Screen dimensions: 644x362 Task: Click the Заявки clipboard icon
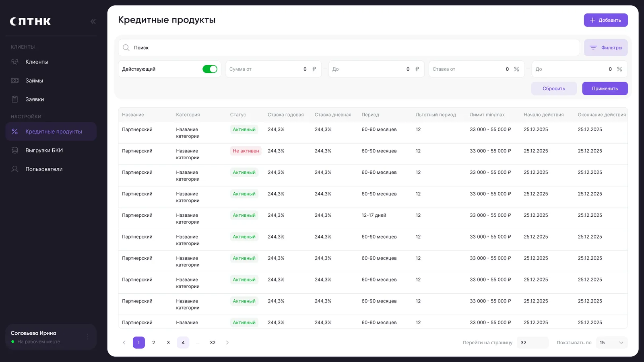[x=15, y=99]
